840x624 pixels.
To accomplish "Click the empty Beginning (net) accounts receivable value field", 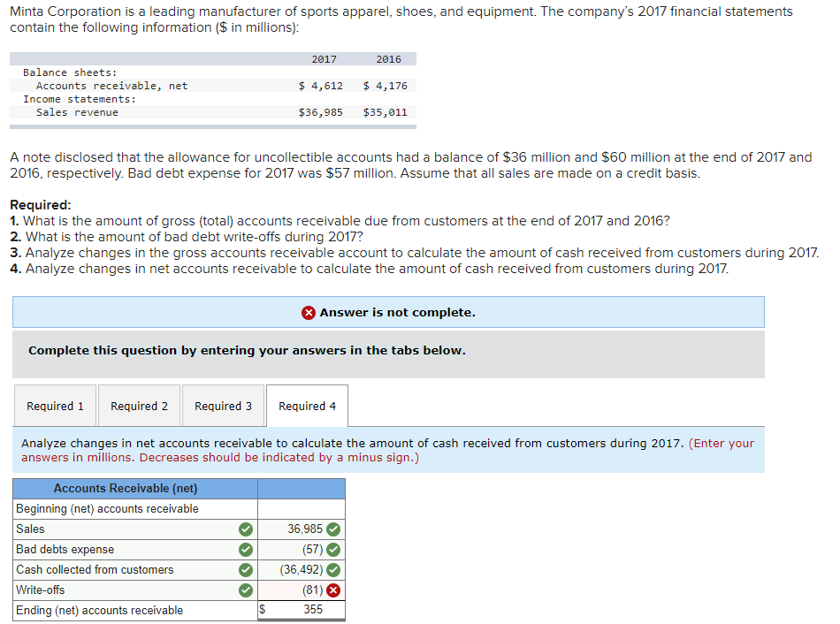I will tap(301, 509).
